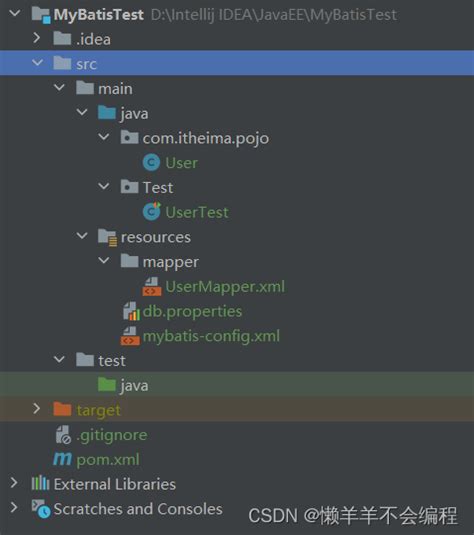The image size is (474, 535).
Task: Click the db.properties file icon
Action: tap(131, 311)
